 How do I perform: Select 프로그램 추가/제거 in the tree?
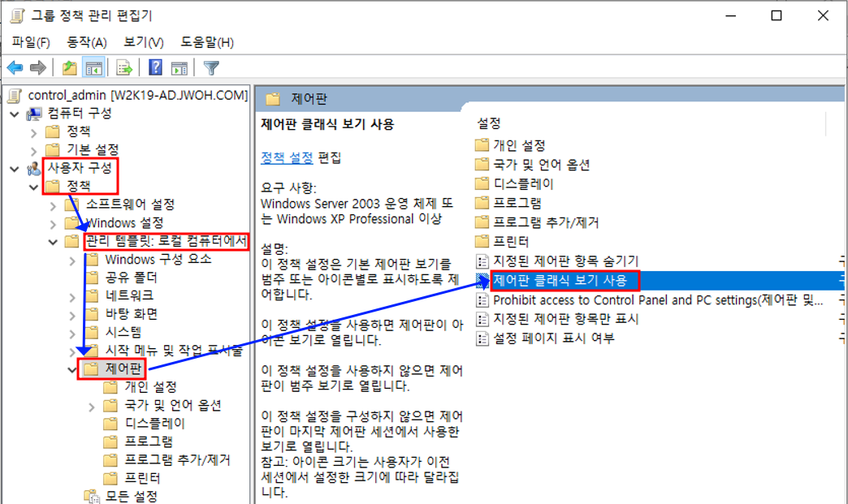coord(177,459)
